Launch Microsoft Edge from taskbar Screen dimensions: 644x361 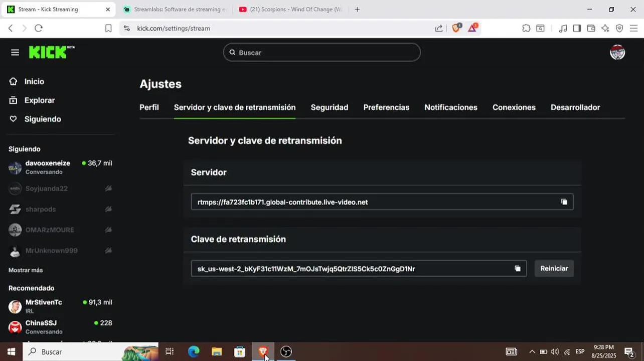194,352
